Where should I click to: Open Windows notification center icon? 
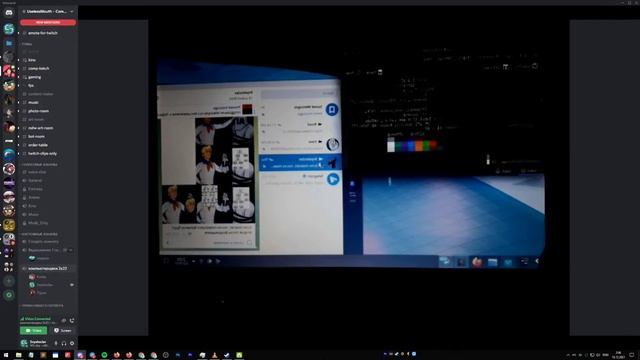[632, 355]
